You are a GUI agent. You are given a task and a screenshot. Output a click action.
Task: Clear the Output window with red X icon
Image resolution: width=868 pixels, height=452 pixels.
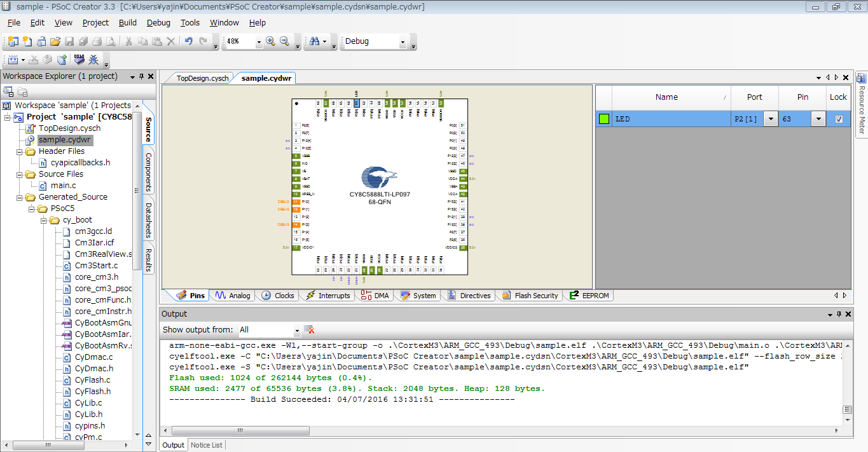coord(309,329)
